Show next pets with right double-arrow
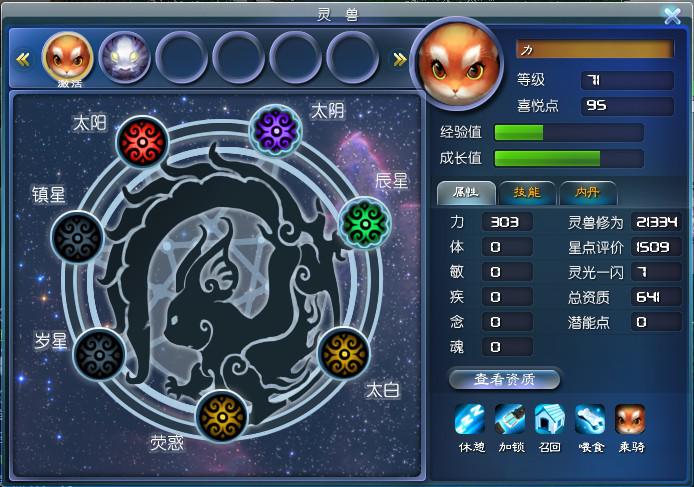The image size is (694, 487). pos(400,59)
